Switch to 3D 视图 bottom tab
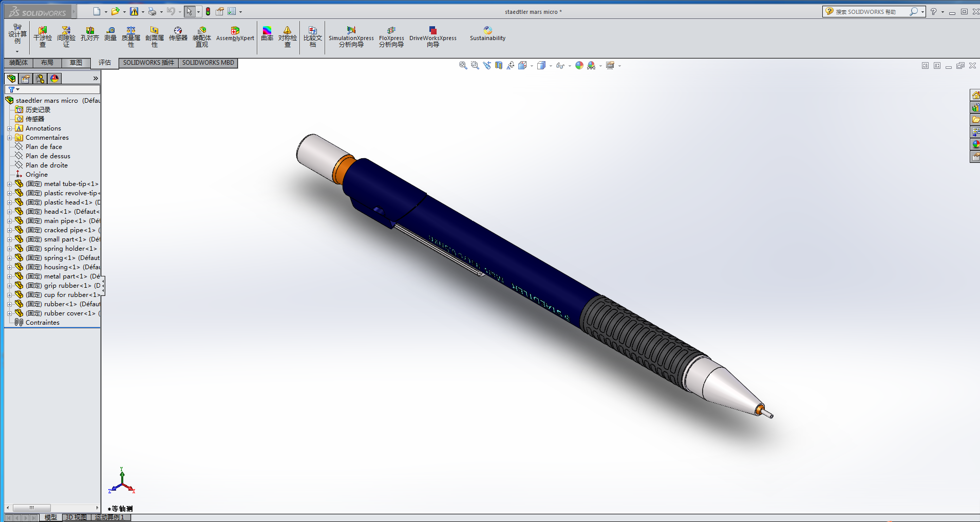 76,517
